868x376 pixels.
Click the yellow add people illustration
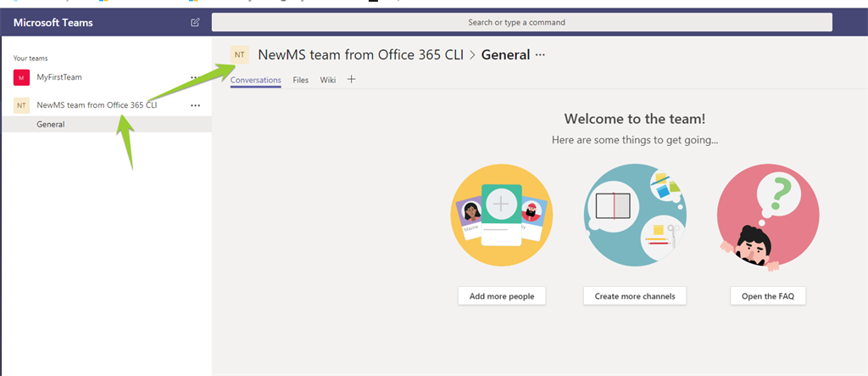tap(502, 214)
